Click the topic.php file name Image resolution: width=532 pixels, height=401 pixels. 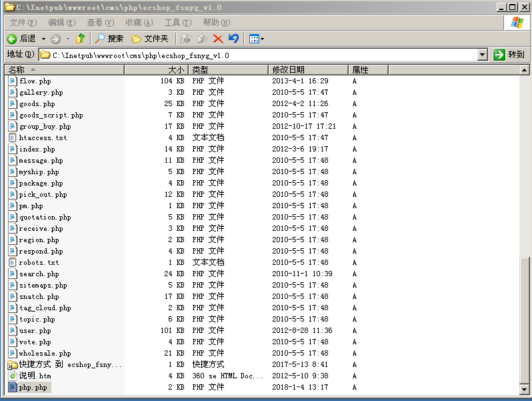click(37, 320)
